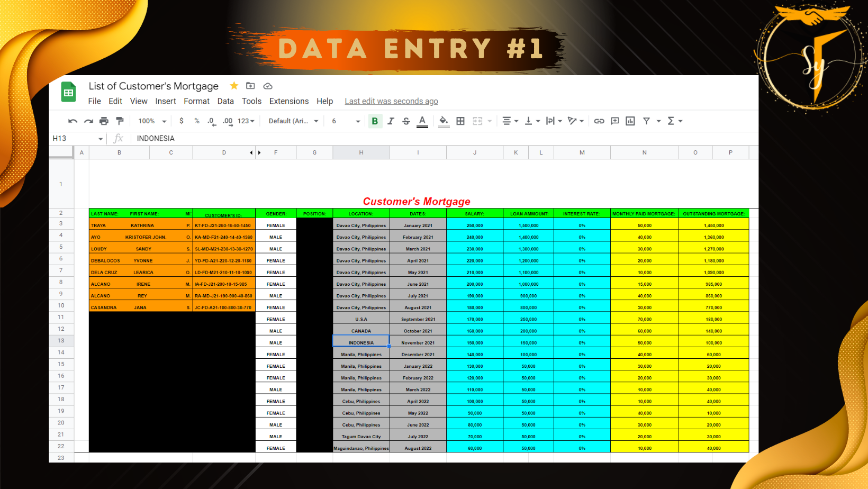The height and width of the screenshot is (489, 868).
Task: Open the 123 more formats dropdown
Action: click(246, 121)
